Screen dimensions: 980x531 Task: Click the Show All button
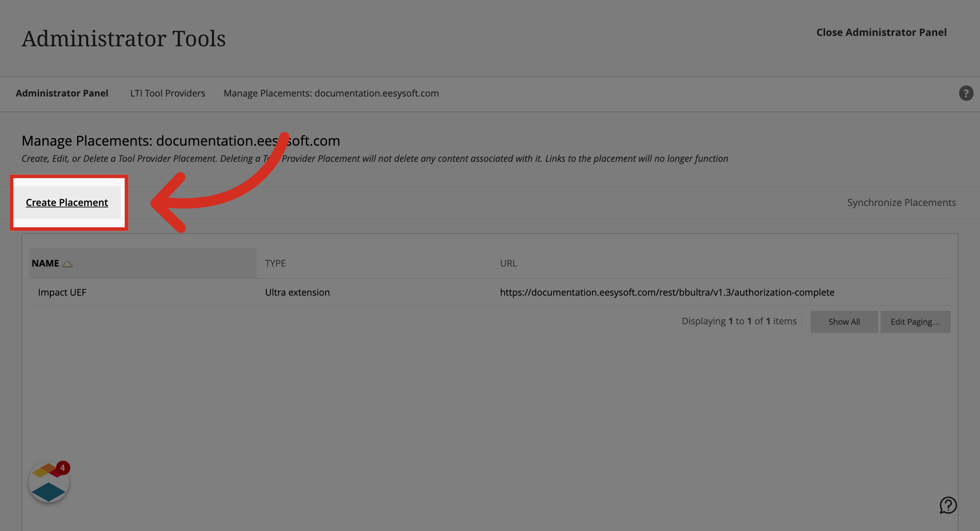click(844, 321)
